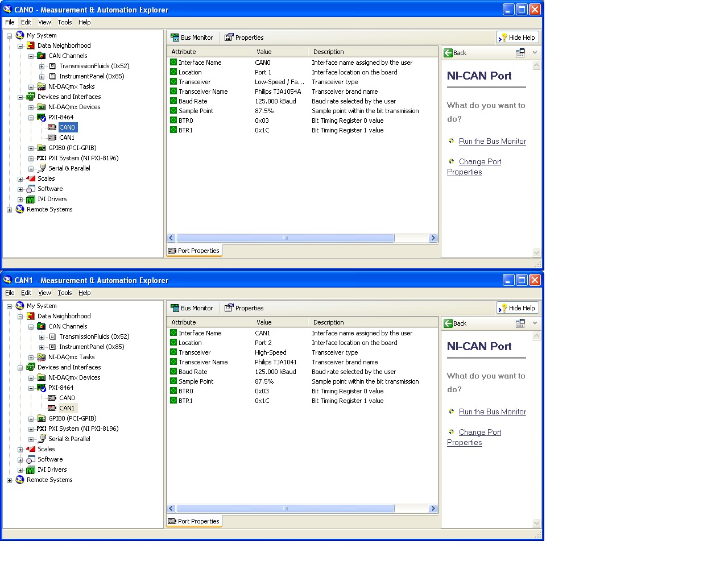The height and width of the screenshot is (582, 728).
Task: Click Bus Monitor toolbar button in CAN0 window
Action: click(192, 38)
